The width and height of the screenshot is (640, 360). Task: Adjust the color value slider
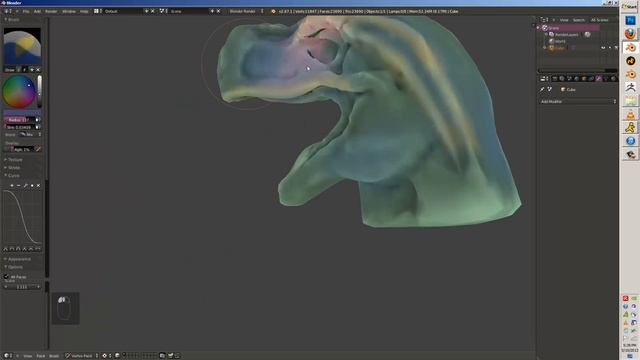[40, 91]
